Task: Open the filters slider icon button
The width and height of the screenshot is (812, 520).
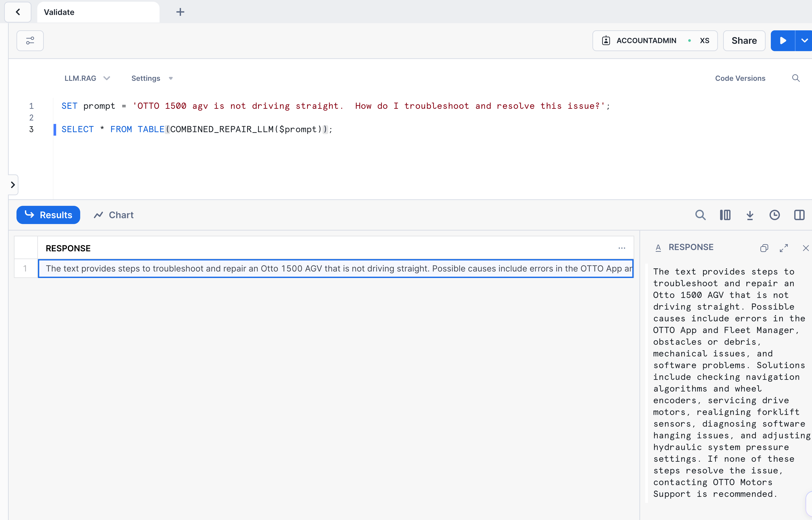Action: pyautogui.click(x=30, y=41)
